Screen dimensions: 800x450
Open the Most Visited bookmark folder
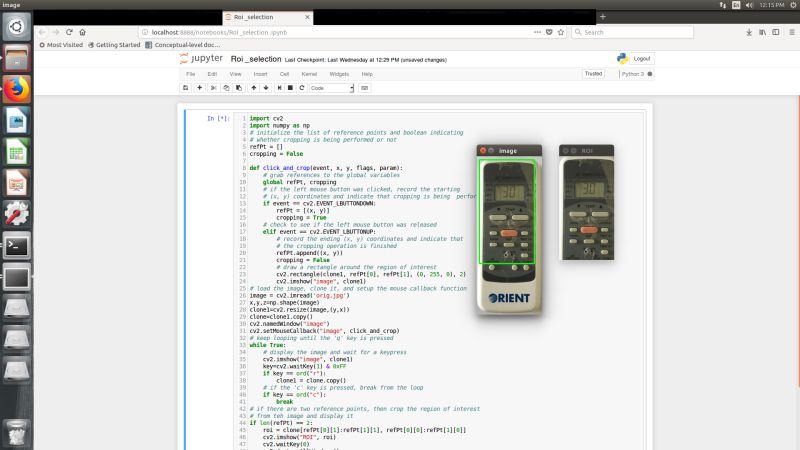tap(61, 45)
